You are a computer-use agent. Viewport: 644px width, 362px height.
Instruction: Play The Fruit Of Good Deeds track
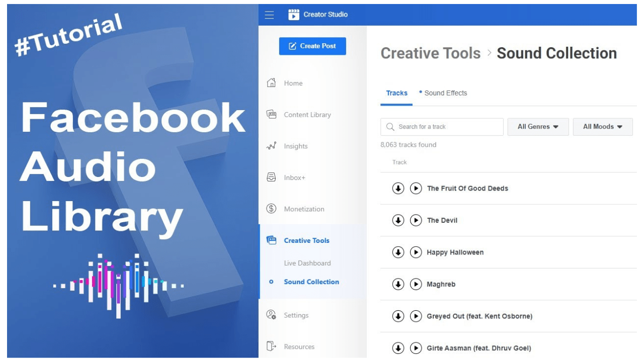[416, 188]
